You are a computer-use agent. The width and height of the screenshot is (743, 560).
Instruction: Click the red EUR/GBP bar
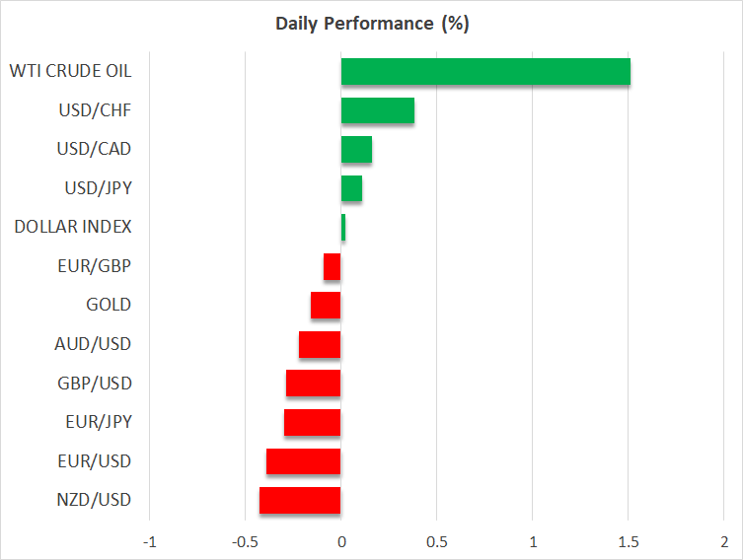pos(333,266)
